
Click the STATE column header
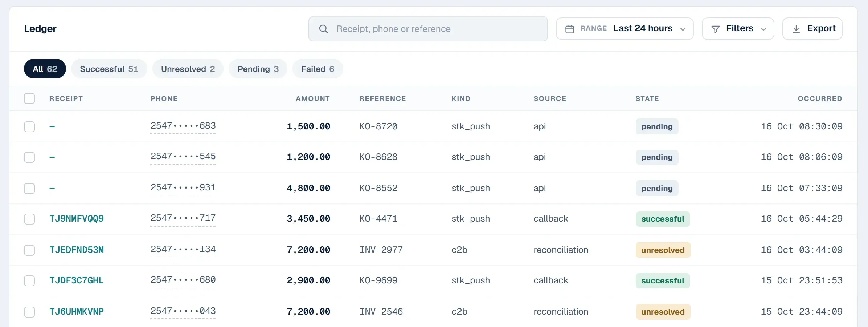647,98
